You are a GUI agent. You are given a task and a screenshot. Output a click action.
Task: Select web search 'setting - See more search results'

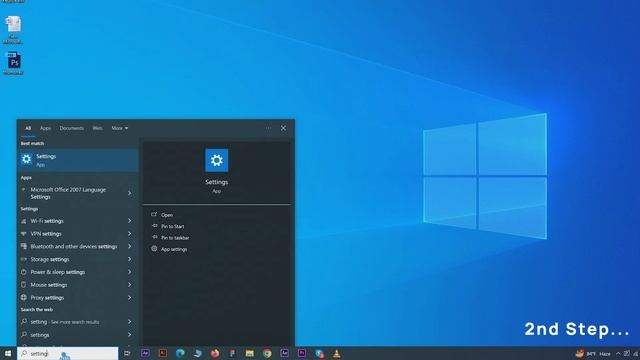(78, 322)
